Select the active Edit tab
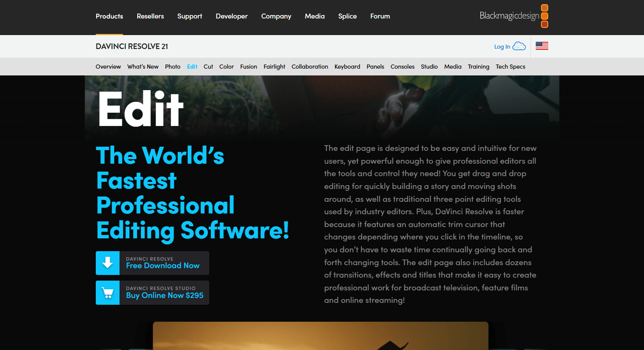The image size is (644, 350). point(192,66)
